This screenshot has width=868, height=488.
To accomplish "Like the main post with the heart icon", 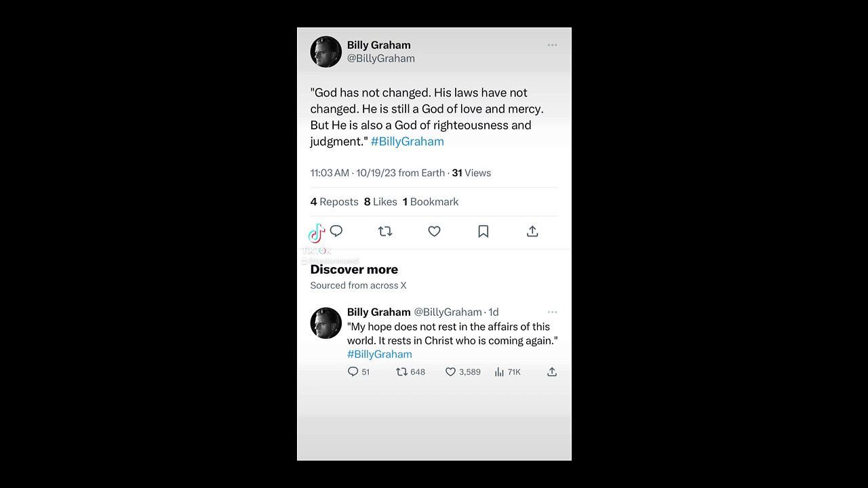I will coord(434,231).
